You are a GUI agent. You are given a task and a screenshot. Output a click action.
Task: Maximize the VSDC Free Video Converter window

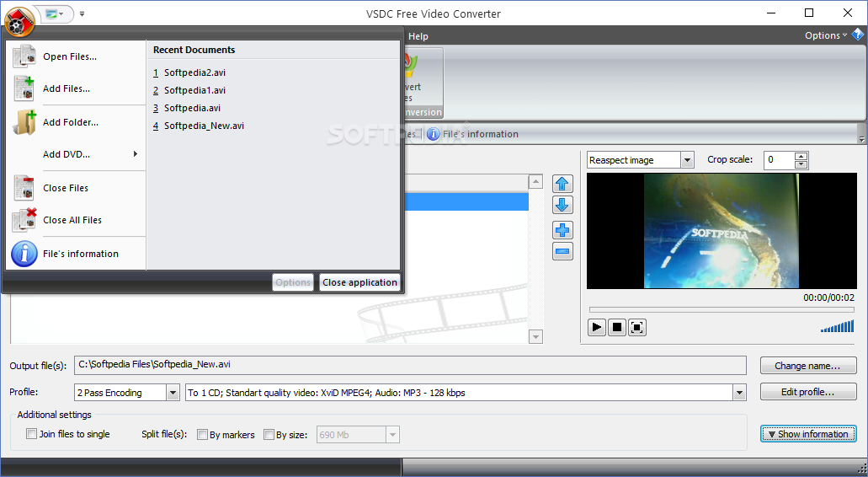click(x=809, y=13)
